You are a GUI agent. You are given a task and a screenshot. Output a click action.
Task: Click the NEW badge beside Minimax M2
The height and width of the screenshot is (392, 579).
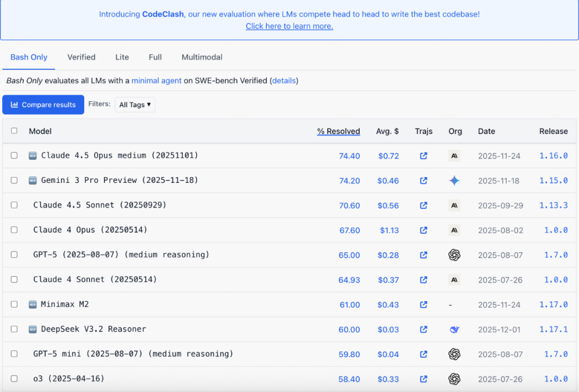(x=33, y=305)
